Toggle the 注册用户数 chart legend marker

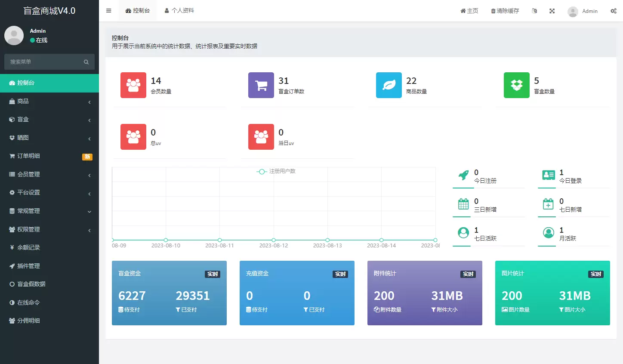click(262, 171)
